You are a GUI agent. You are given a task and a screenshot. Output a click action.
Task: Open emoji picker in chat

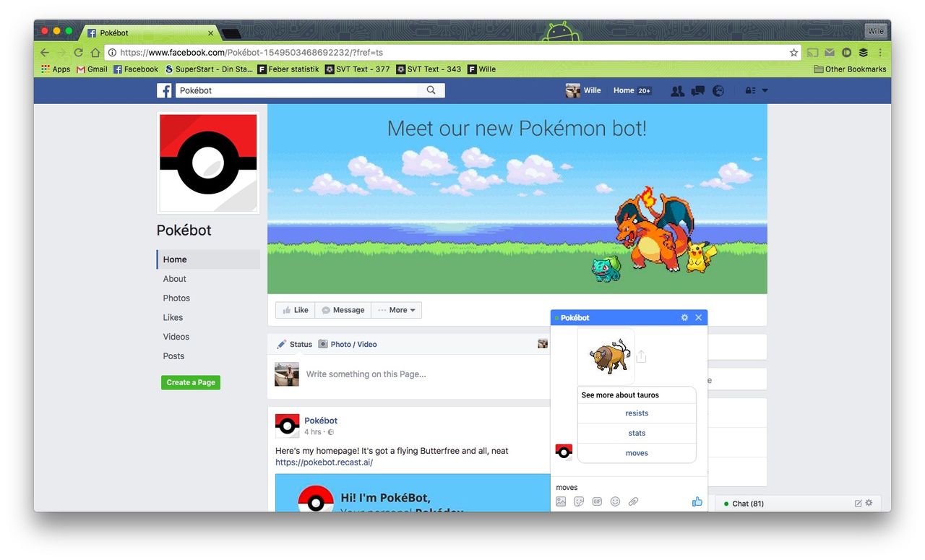615,501
